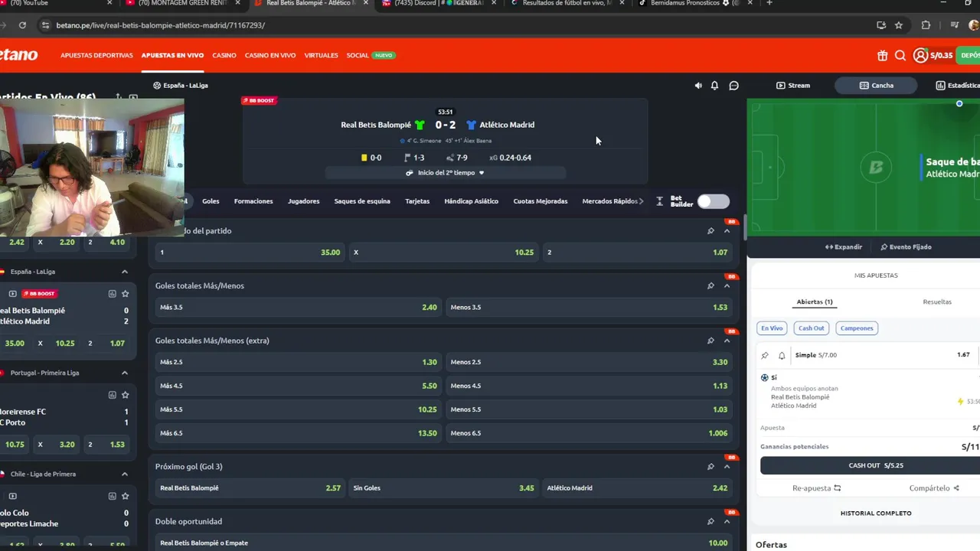980x551 pixels.
Task: Open the Saques de esquina tab
Action: (362, 201)
